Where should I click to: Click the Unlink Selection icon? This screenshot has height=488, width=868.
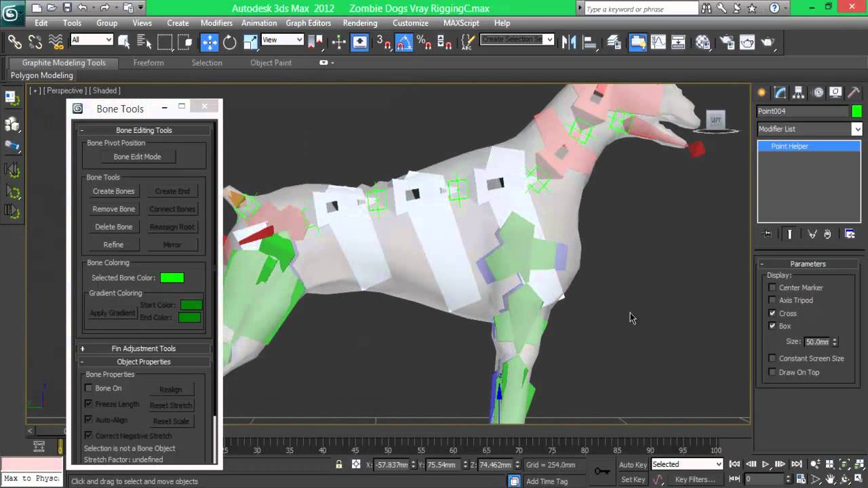(35, 42)
